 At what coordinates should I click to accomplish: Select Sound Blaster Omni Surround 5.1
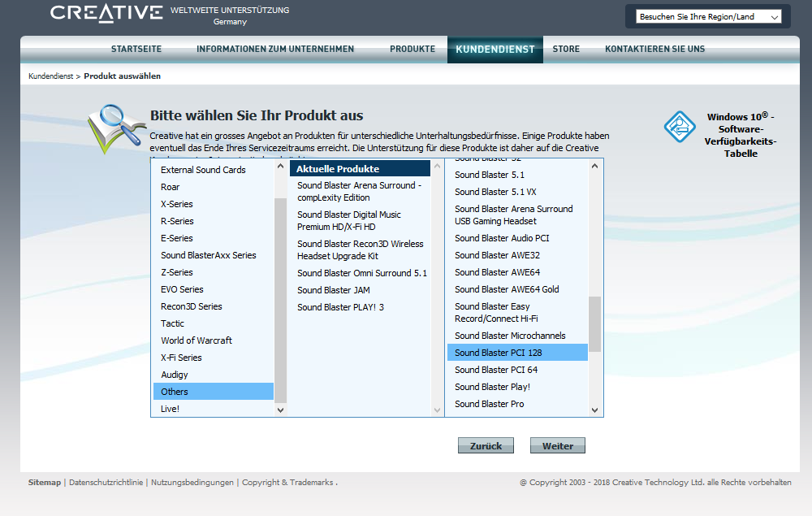pos(361,273)
